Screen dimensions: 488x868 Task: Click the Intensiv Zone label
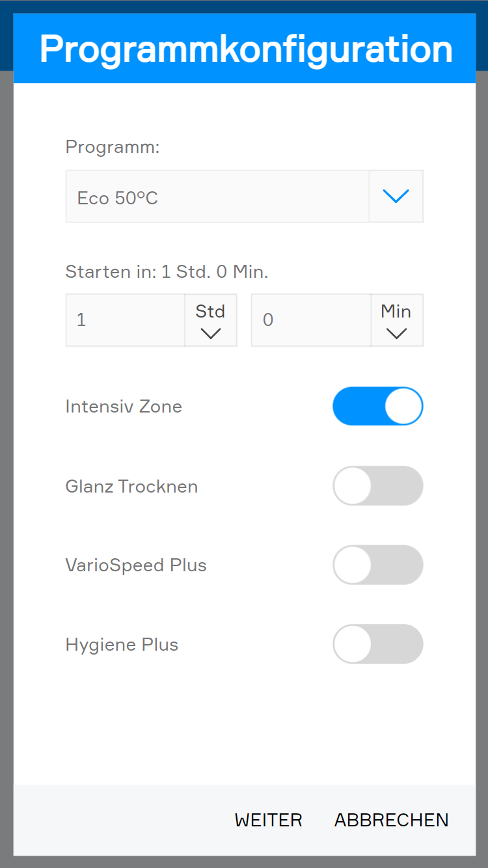pos(124,407)
